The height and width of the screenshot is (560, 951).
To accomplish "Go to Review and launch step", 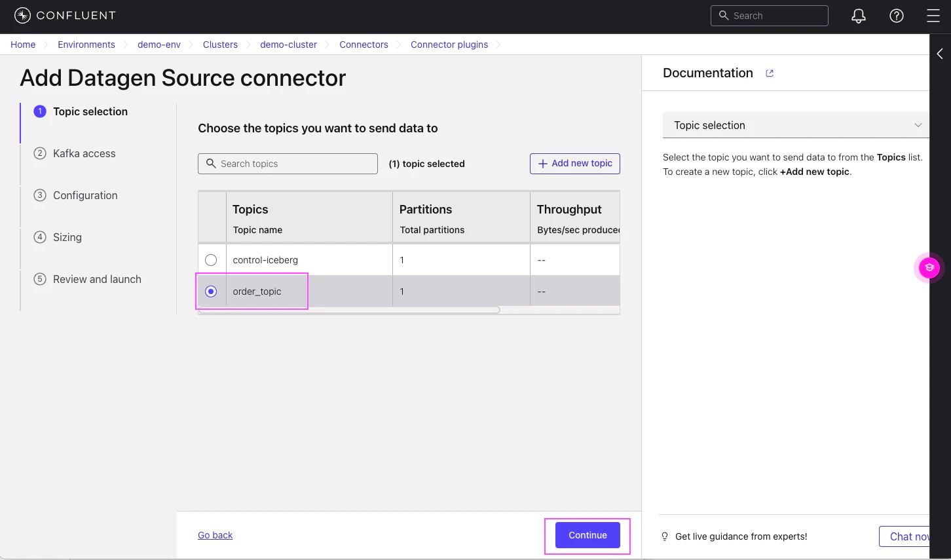I will tap(97, 279).
